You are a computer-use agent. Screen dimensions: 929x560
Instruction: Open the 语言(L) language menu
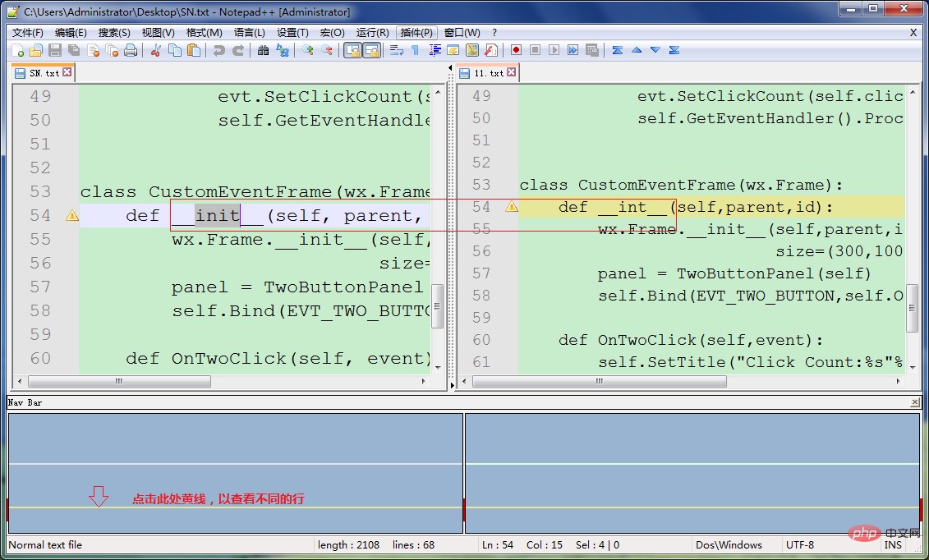pyautogui.click(x=250, y=33)
